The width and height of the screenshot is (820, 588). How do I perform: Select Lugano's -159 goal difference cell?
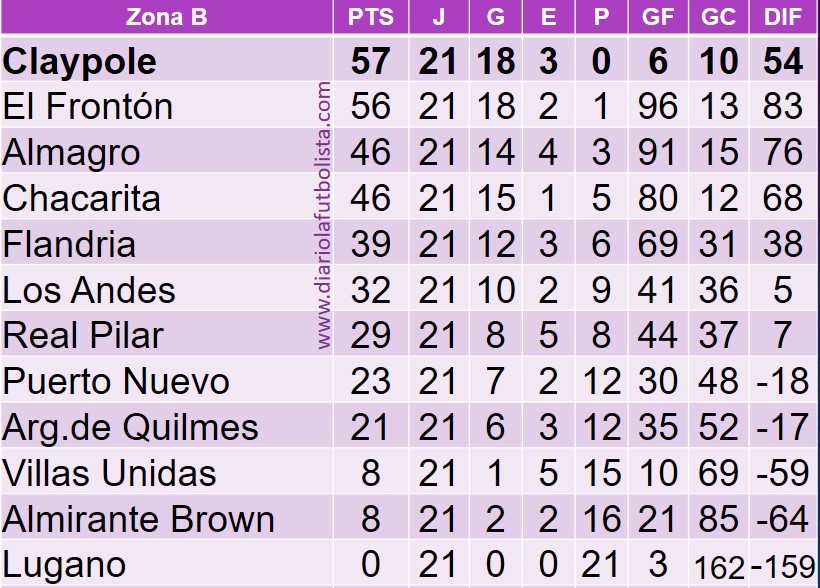782,566
